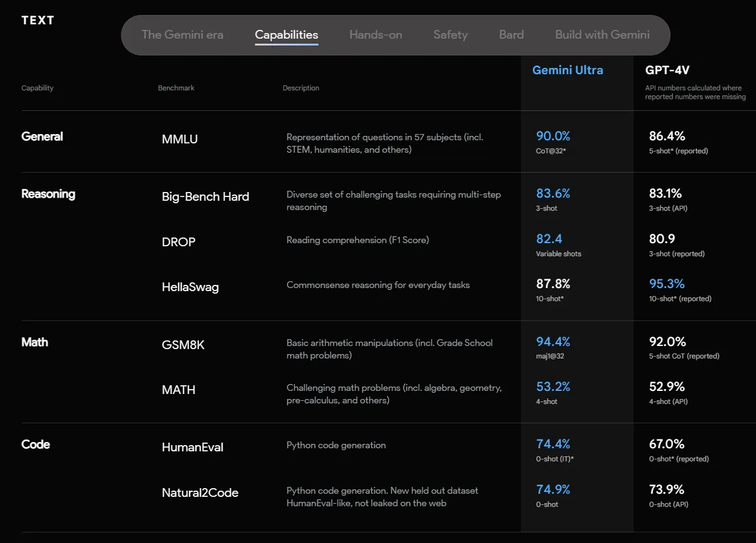Screen dimensions: 756x543
Task: Click the MMLU benchmark name
Action: tap(180, 139)
